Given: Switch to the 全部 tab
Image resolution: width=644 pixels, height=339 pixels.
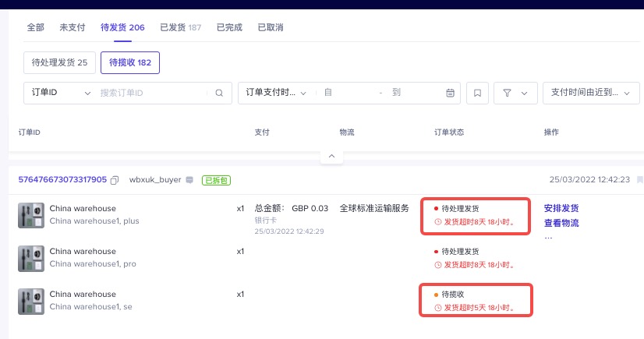Looking at the screenshot, I should pos(36,27).
